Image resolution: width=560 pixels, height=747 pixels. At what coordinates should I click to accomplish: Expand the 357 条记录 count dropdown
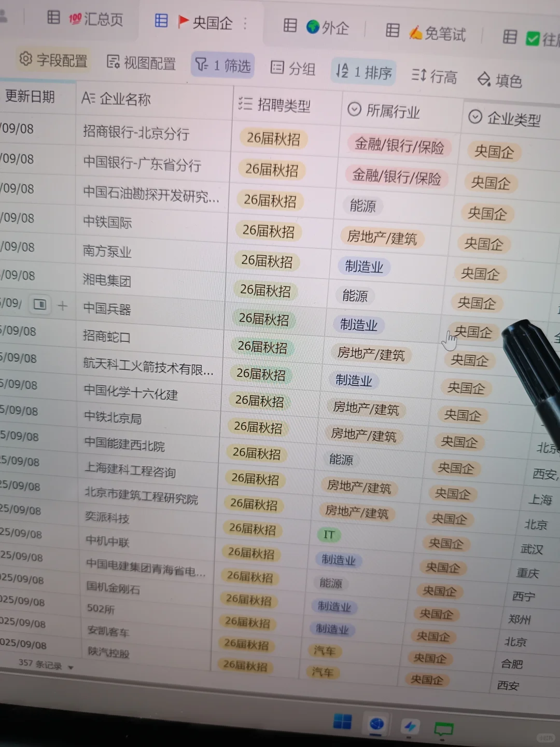coord(46,664)
